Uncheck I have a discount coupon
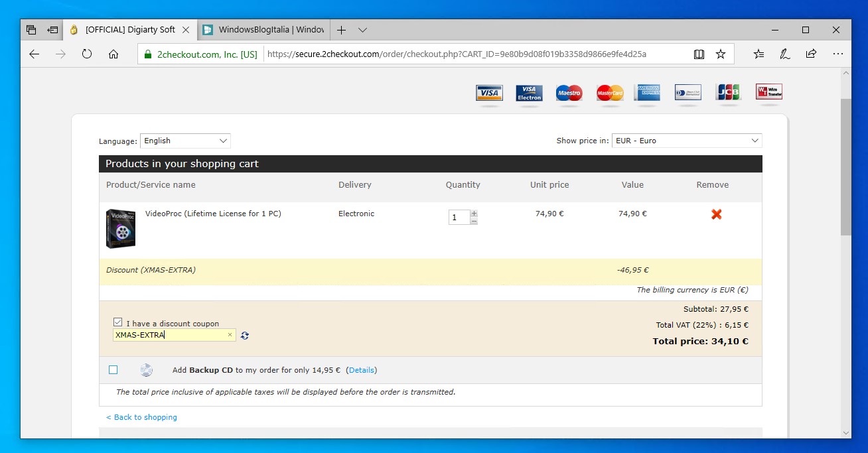The height and width of the screenshot is (453, 868). click(x=117, y=322)
